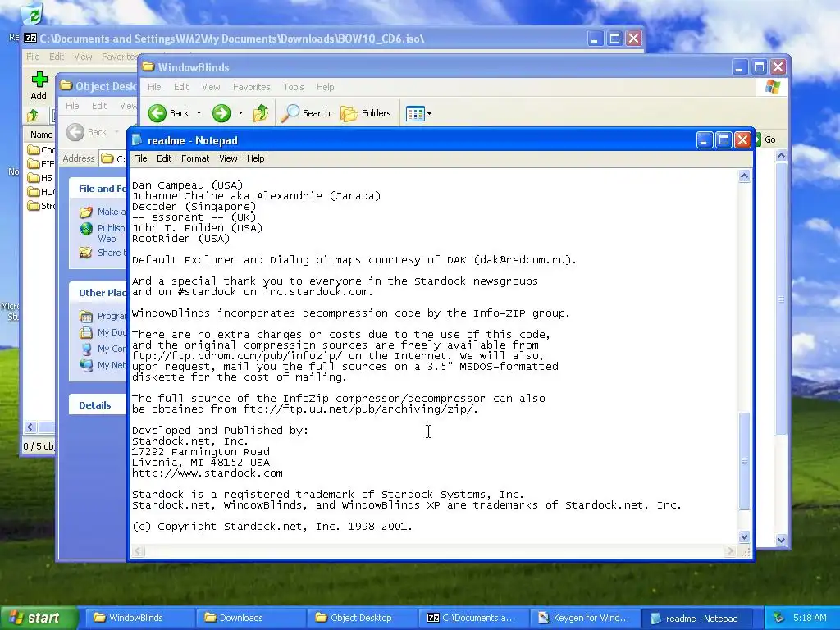The width and height of the screenshot is (840, 630).
Task: Click Back arrow in WindowBlinds toolbar
Action: pyautogui.click(x=168, y=113)
